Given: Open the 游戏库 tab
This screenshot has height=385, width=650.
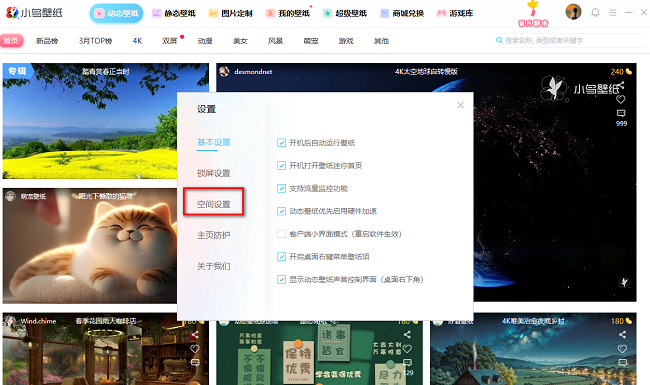Looking at the screenshot, I should [455, 13].
